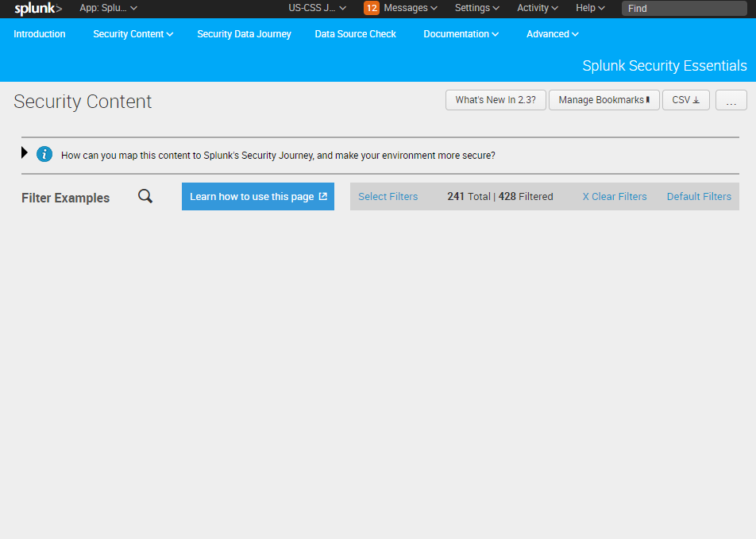Open the Data Source Check page
The image size is (756, 539).
click(355, 34)
